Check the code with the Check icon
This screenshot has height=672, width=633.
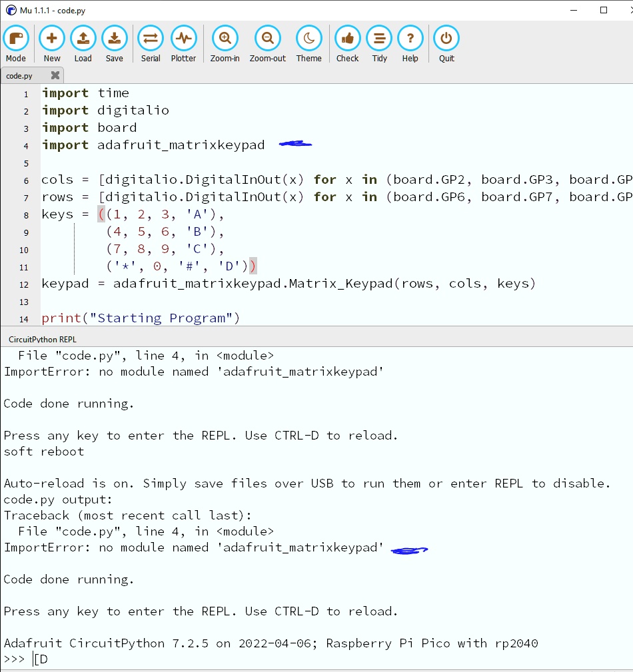(347, 38)
